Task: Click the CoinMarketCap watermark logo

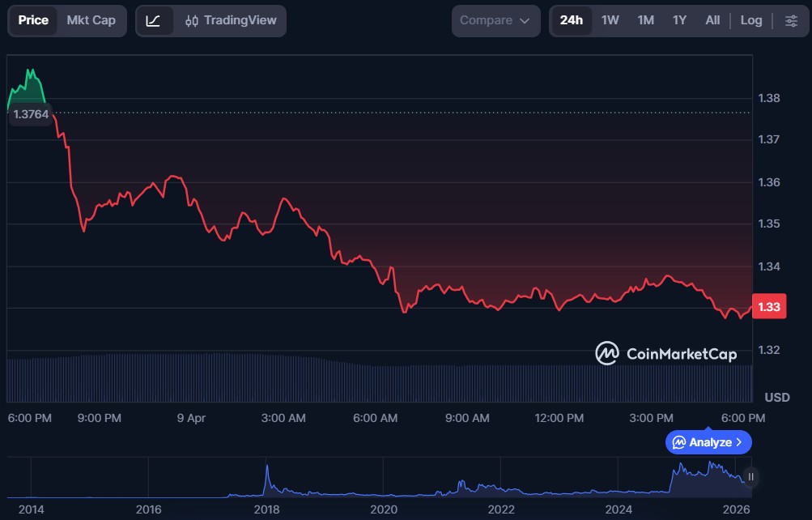Action: pos(665,354)
